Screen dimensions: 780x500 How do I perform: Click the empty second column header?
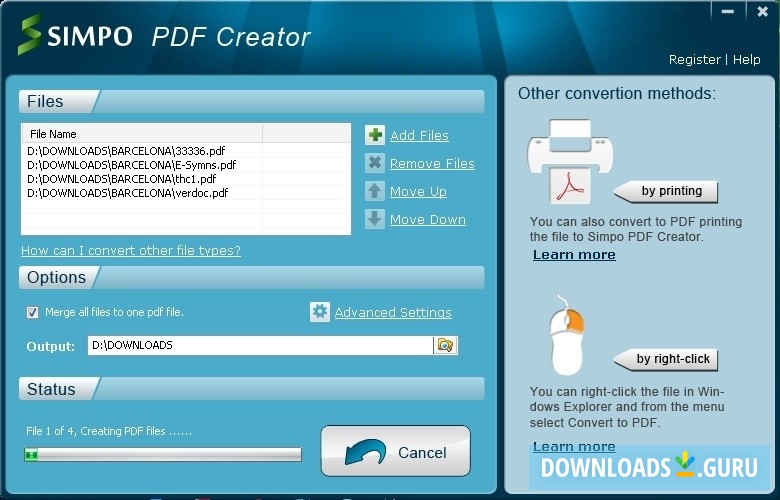(306, 134)
